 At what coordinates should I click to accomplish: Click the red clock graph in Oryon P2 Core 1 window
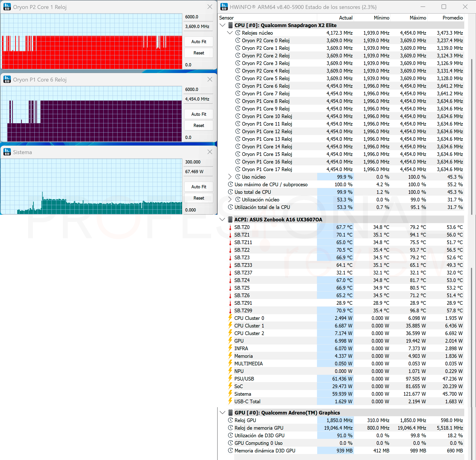(91, 41)
